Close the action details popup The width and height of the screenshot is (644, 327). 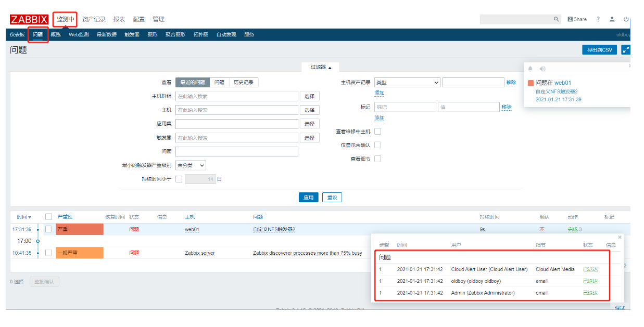point(620,237)
